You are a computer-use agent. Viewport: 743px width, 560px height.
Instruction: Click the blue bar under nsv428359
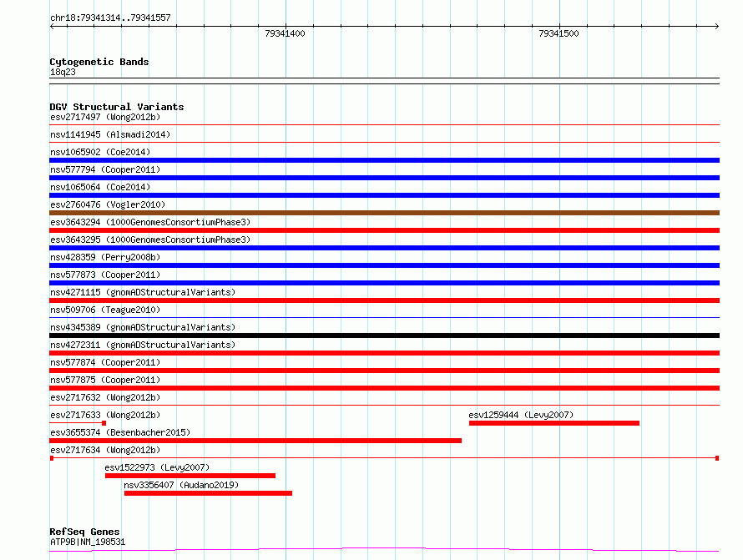384,265
